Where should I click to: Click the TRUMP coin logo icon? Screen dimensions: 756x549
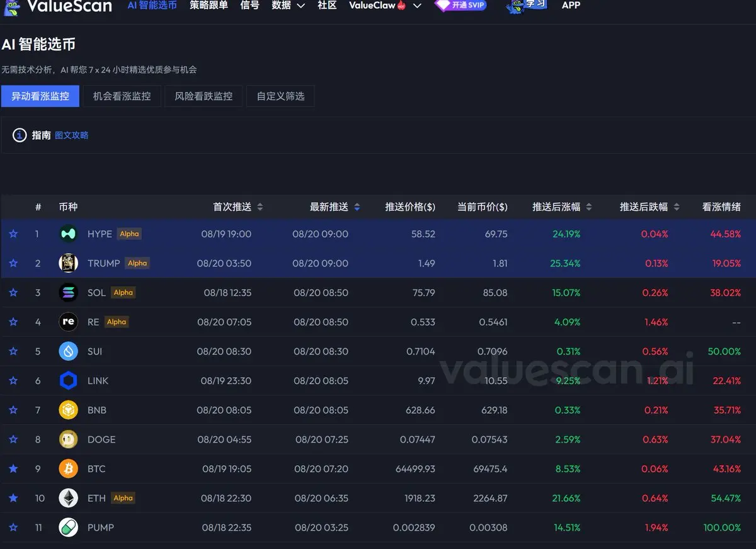point(69,263)
